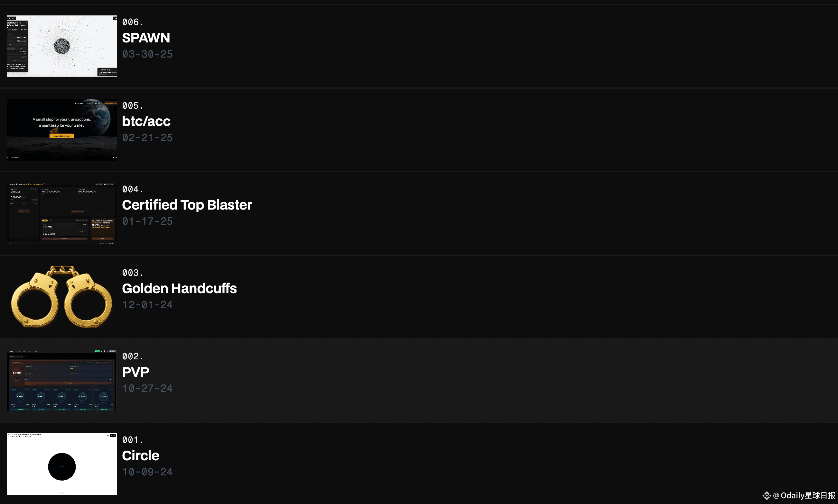838x504 pixels.
Task: Open the Golden Handcuffs title
Action: (x=179, y=288)
